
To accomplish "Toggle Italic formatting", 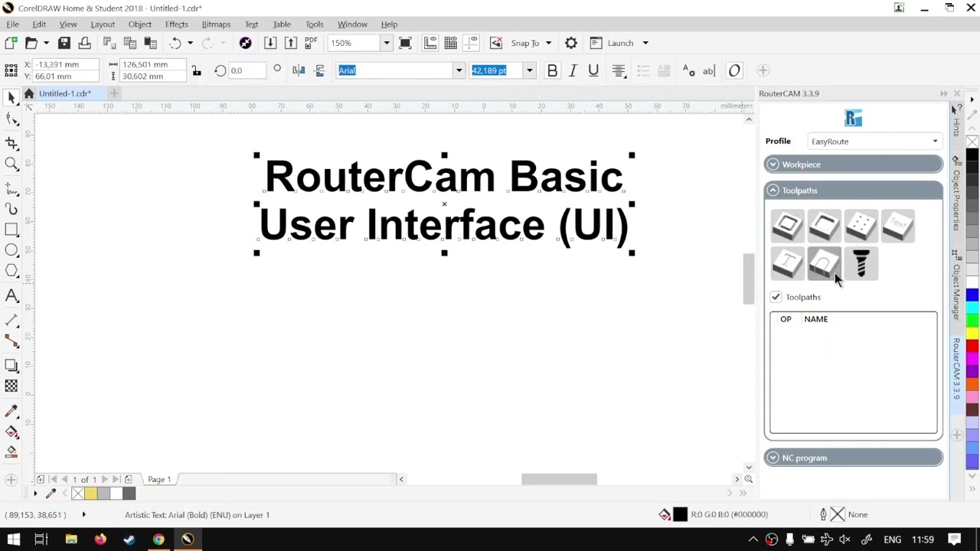I will (573, 70).
